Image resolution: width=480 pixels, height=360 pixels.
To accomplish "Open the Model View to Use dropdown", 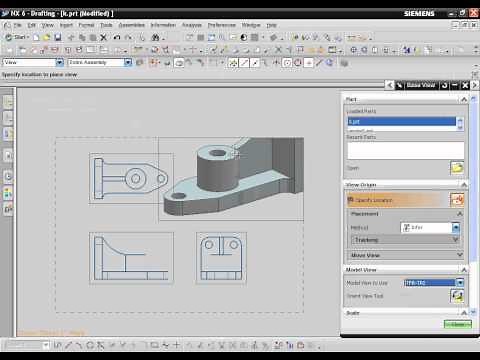I will click(460, 283).
